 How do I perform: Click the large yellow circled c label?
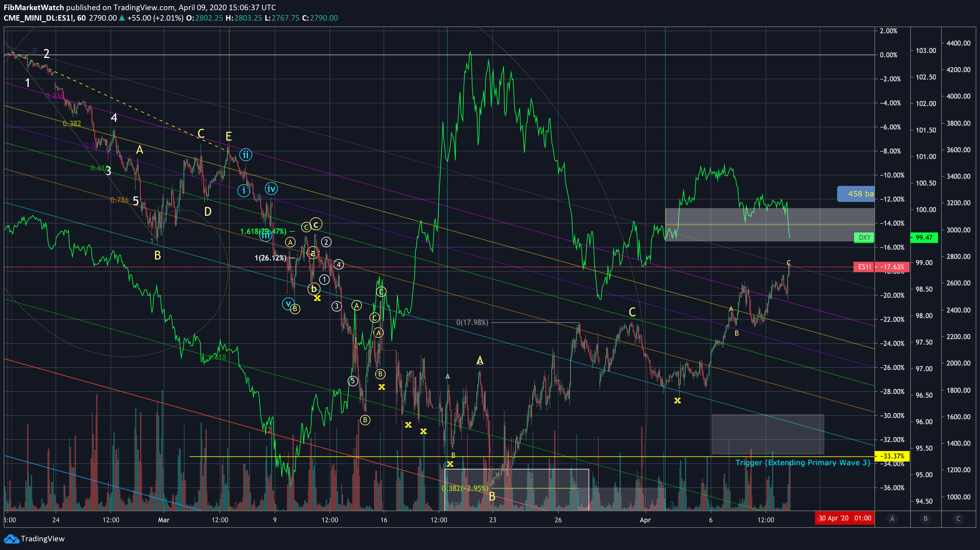click(x=316, y=224)
